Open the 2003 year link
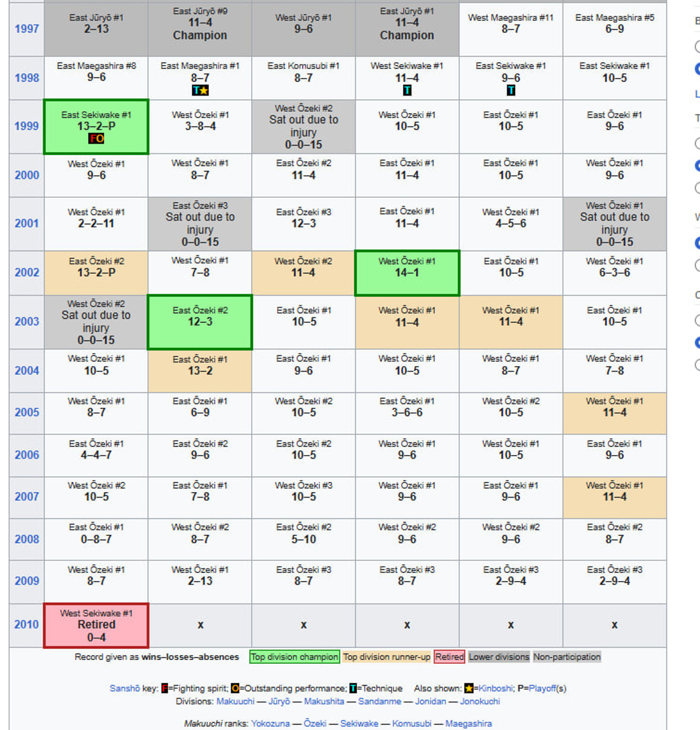This screenshot has width=700, height=730. point(27,321)
